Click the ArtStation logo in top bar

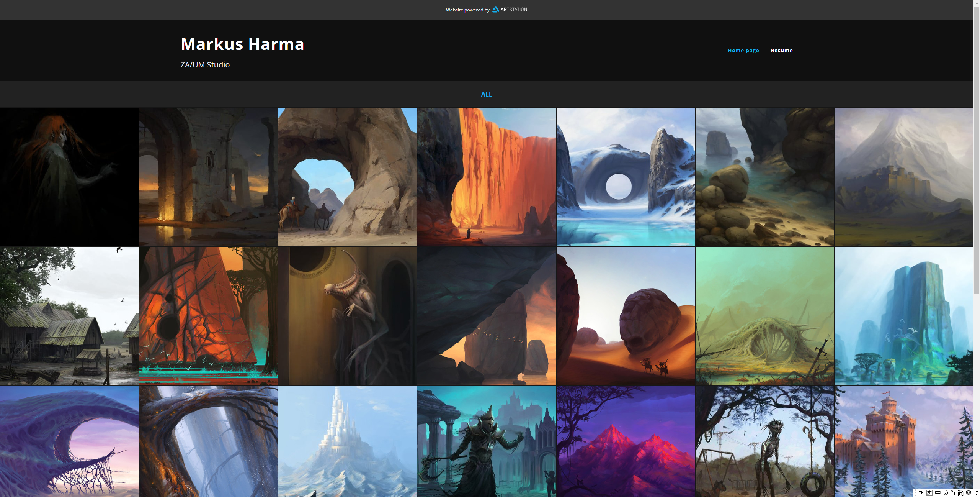pyautogui.click(x=509, y=10)
